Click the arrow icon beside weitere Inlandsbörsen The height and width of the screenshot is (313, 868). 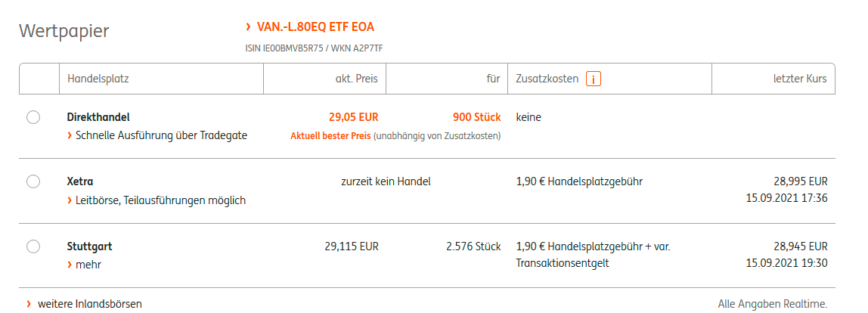(28, 304)
